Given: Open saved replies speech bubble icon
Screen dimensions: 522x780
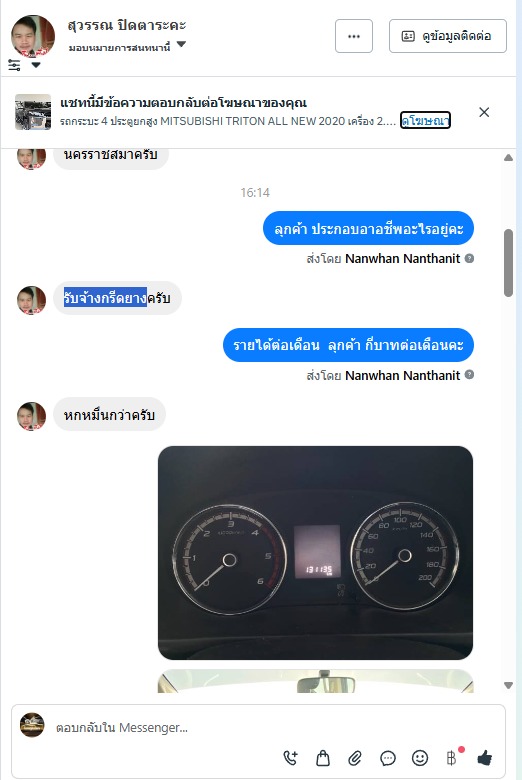Looking at the screenshot, I should [388, 758].
